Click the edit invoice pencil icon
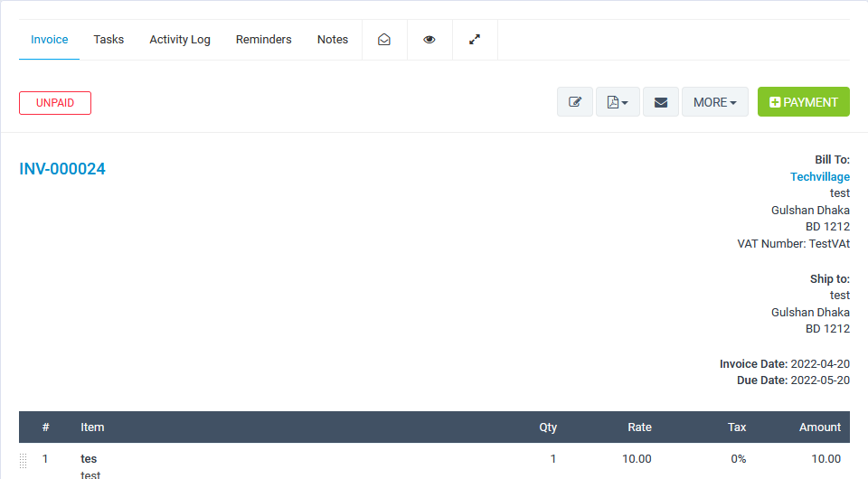This screenshot has height=479, width=868. tap(574, 102)
